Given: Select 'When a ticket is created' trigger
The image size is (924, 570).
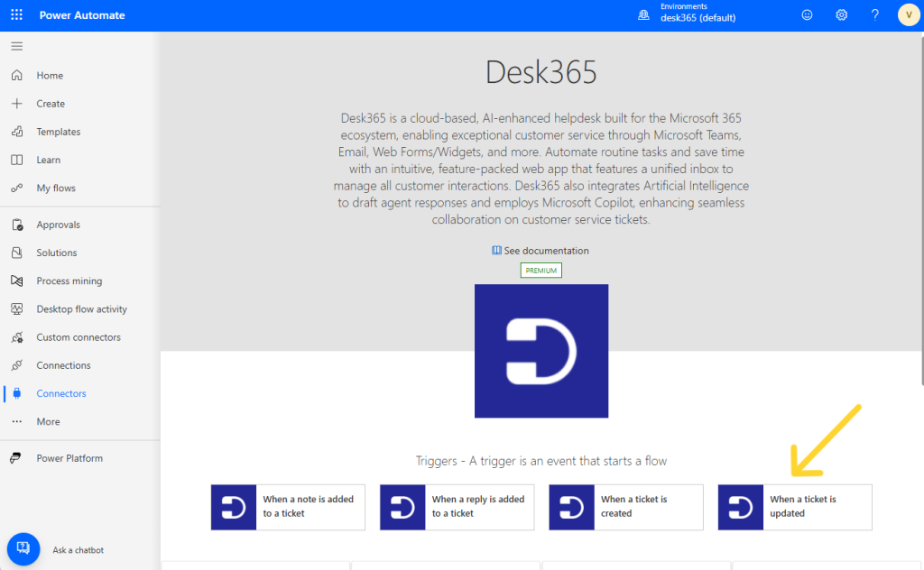Looking at the screenshot, I should [x=626, y=508].
